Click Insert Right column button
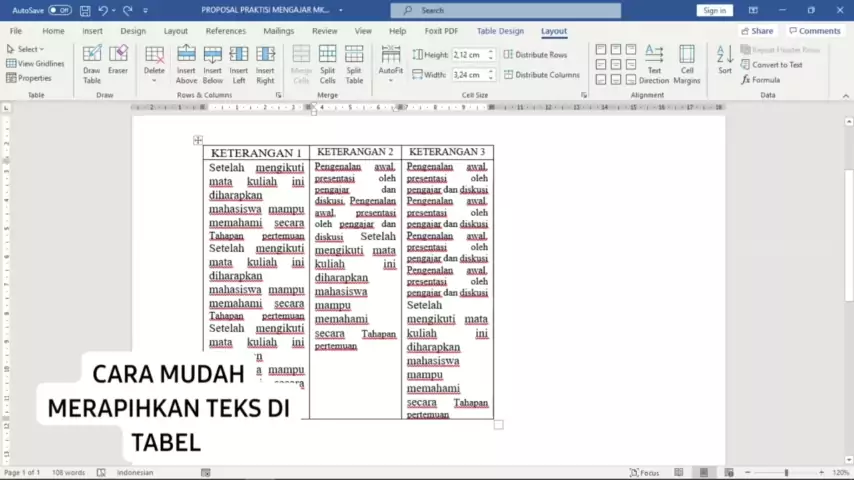The height and width of the screenshot is (480, 854). (265, 62)
